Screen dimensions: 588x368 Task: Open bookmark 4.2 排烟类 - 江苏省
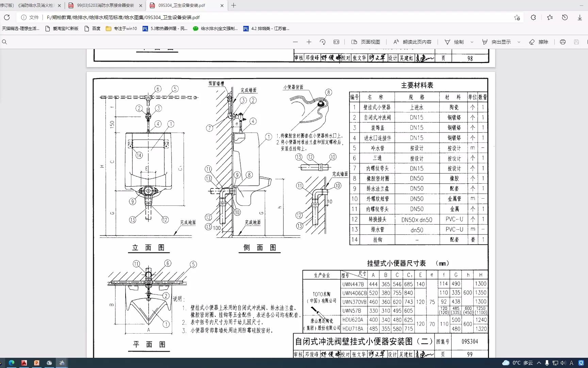coord(266,29)
